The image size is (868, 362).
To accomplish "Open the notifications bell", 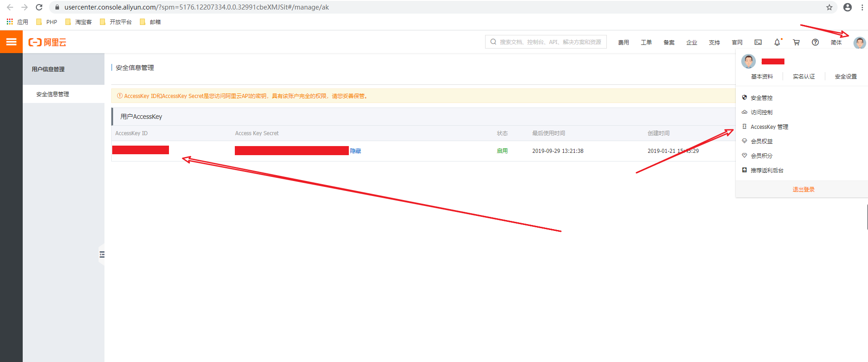I will (x=777, y=42).
